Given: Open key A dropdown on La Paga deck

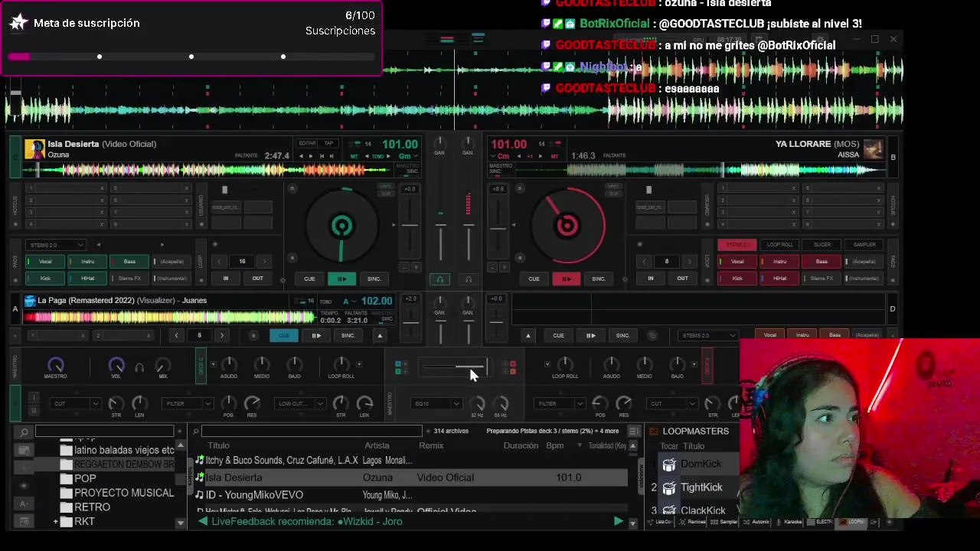Looking at the screenshot, I should click(x=349, y=302).
